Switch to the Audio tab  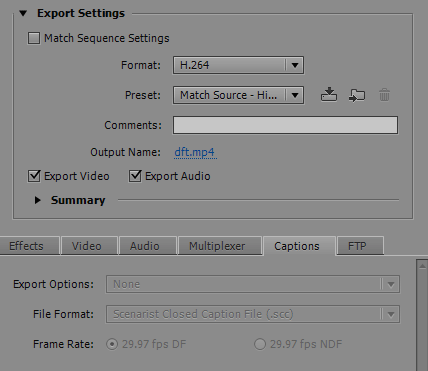(148, 246)
